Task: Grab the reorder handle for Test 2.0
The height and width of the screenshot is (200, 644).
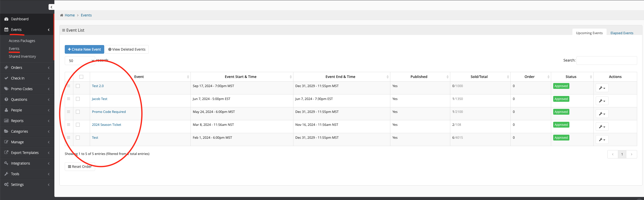Action: (x=69, y=86)
